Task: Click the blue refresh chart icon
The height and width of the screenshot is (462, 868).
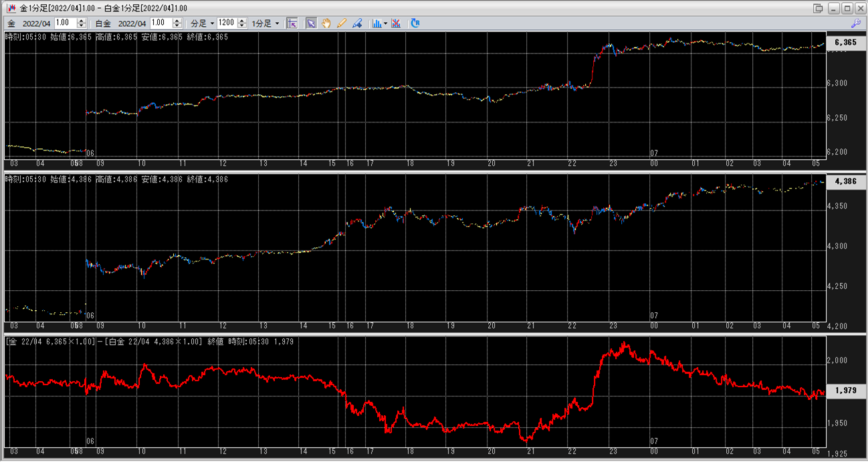Action: click(x=415, y=23)
